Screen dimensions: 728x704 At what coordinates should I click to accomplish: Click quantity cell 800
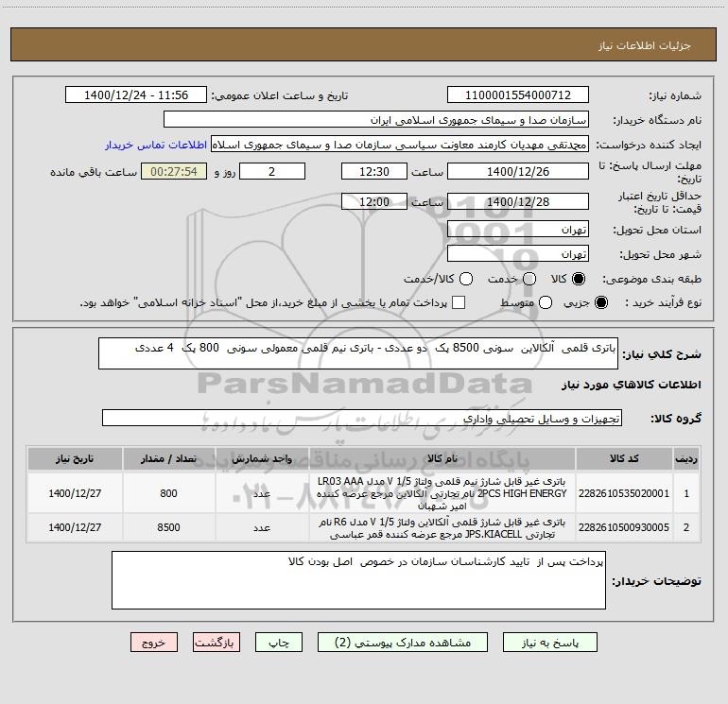click(x=168, y=493)
